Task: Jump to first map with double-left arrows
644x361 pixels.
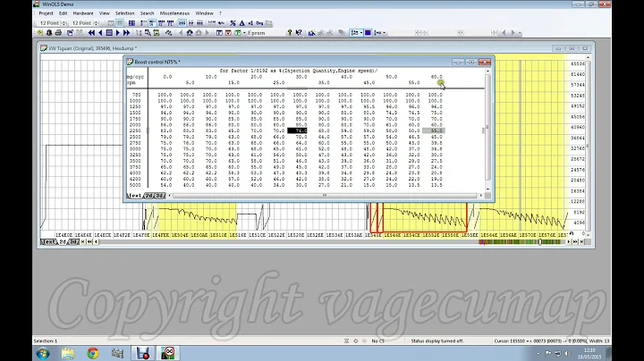Action: (91, 33)
